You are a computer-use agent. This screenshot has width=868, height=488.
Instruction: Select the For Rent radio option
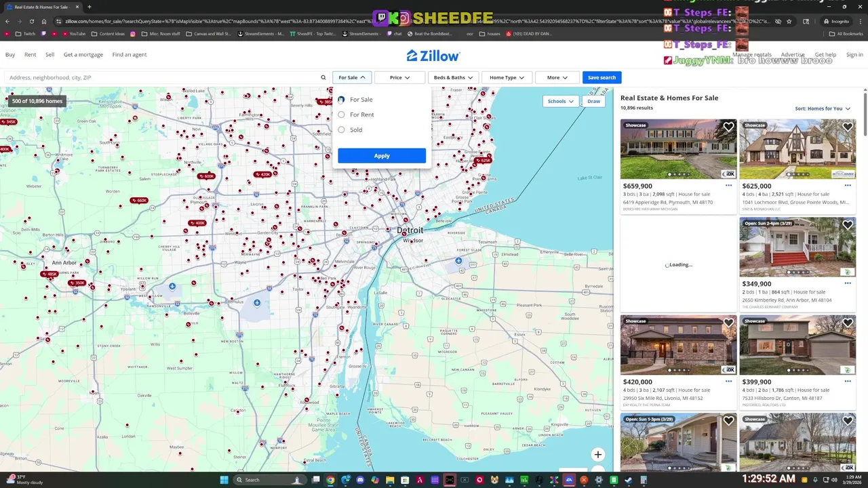341,115
